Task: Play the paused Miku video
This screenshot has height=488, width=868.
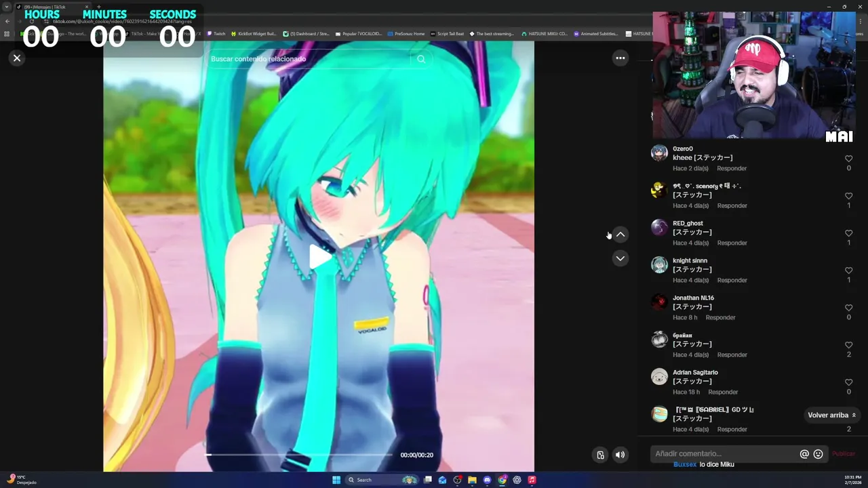Action: [x=319, y=256]
